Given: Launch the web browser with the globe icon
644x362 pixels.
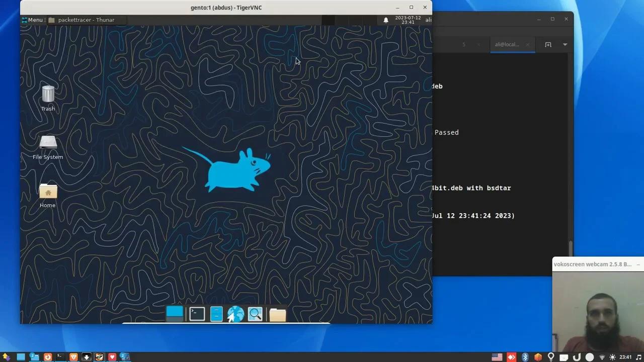Looking at the screenshot, I should point(235,314).
